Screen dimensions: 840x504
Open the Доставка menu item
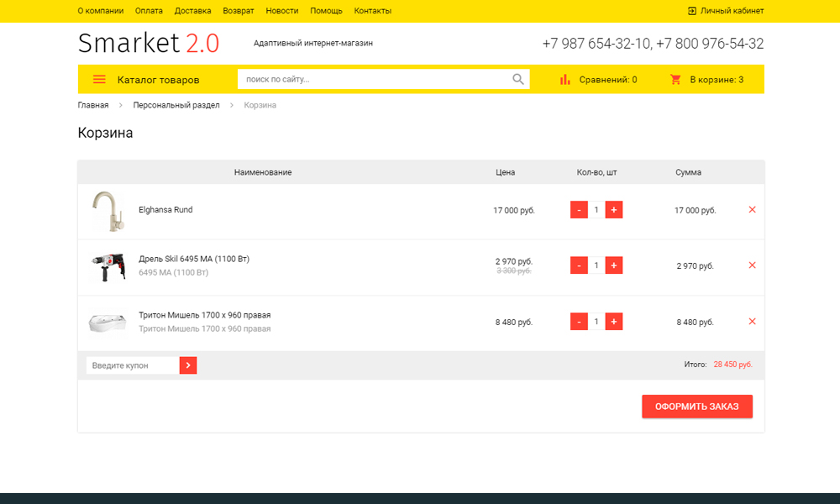(193, 11)
